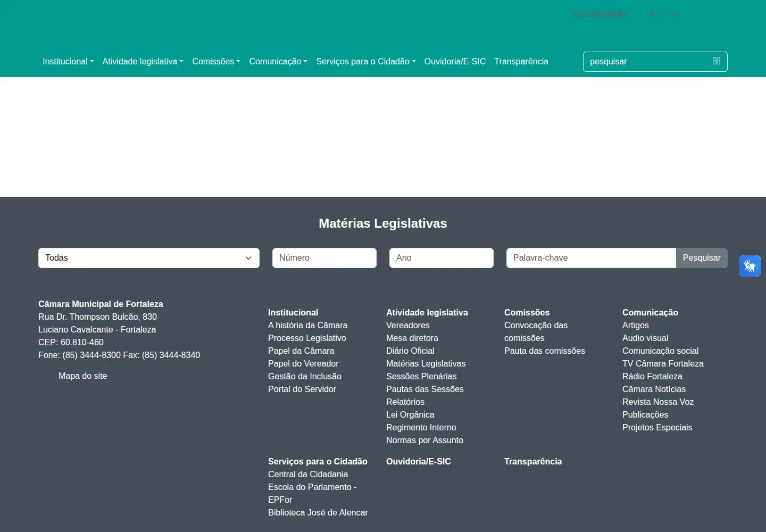The height and width of the screenshot is (532, 766).
Task: Open the Regimento Interno link
Action: tap(421, 427)
